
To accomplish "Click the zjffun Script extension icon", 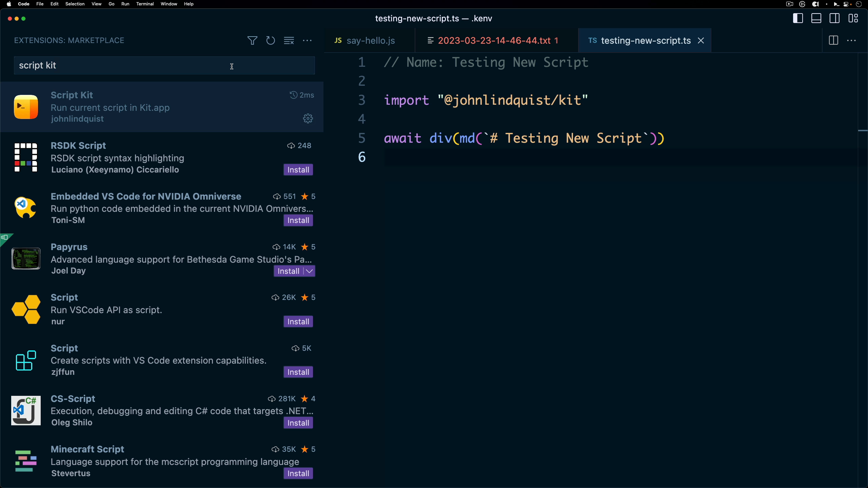I will tap(26, 360).
